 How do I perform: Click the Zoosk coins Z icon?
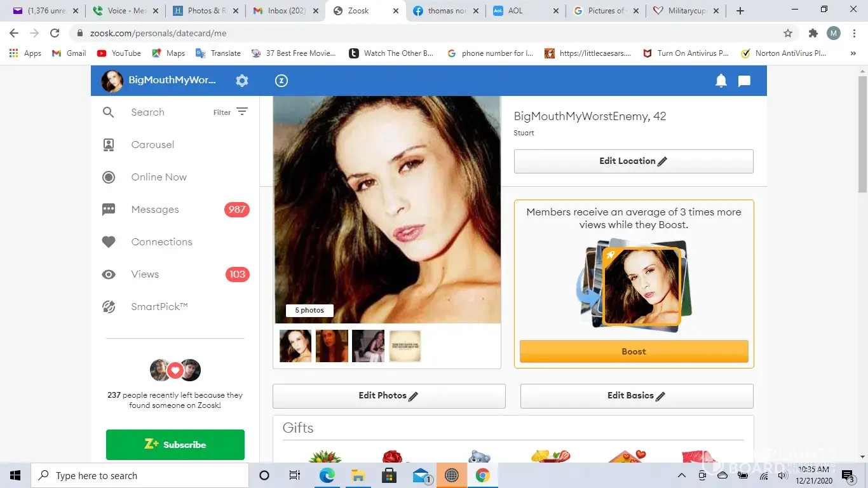pos(281,81)
